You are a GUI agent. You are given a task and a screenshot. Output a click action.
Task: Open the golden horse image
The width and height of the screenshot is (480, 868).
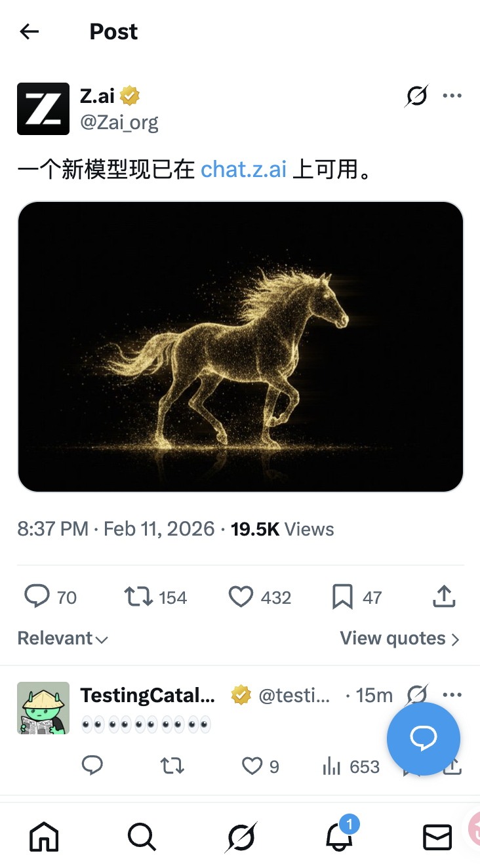click(x=240, y=346)
